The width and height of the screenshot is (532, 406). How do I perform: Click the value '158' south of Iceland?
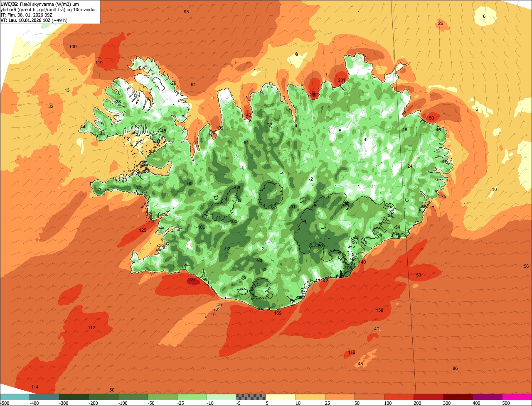(379, 310)
